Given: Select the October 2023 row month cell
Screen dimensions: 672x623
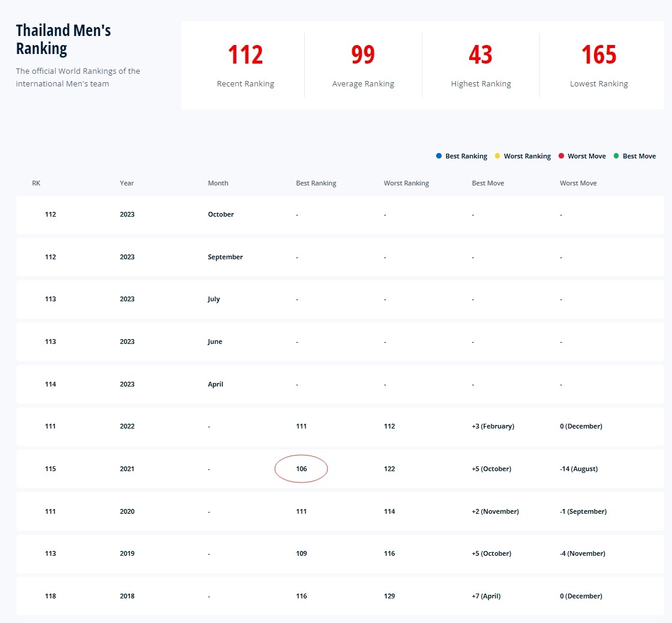Looking at the screenshot, I should pyautogui.click(x=221, y=214).
